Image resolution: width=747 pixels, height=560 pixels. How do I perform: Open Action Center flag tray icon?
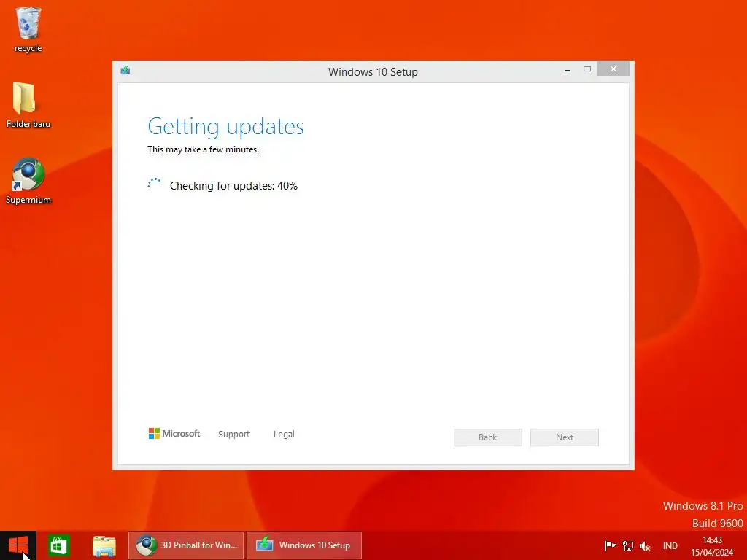pyautogui.click(x=610, y=545)
